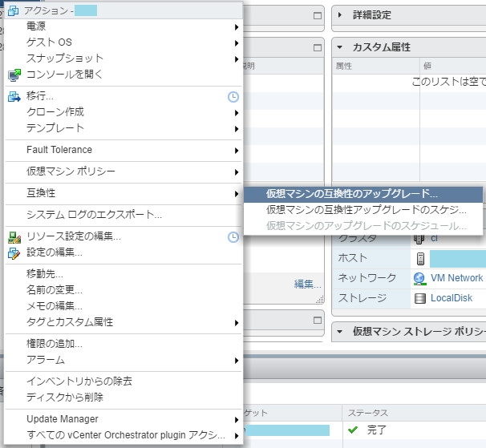This screenshot has width=486, height=448.
Task: Open the アラーム submenu
Action: click(x=124, y=361)
